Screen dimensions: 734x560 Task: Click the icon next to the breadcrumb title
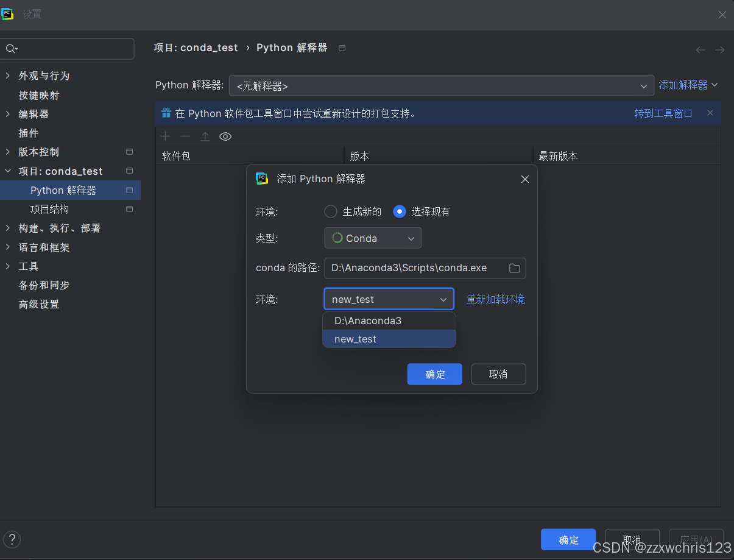[x=342, y=48]
